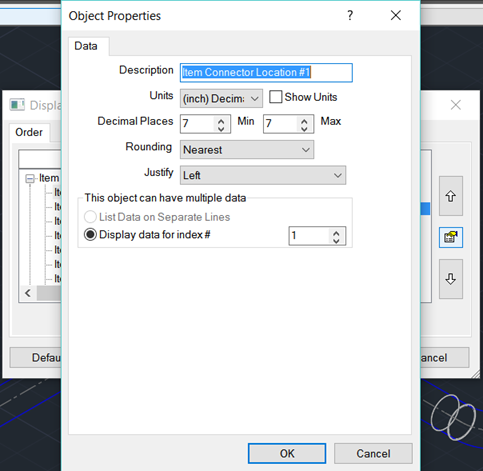Click the Description text field
Image resolution: width=483 pixels, height=471 pixels.
(x=266, y=73)
